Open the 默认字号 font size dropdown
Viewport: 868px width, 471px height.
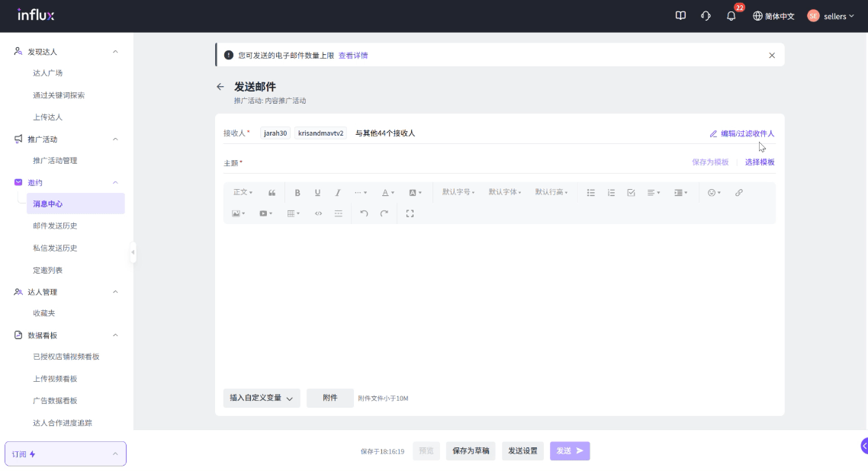(458, 193)
